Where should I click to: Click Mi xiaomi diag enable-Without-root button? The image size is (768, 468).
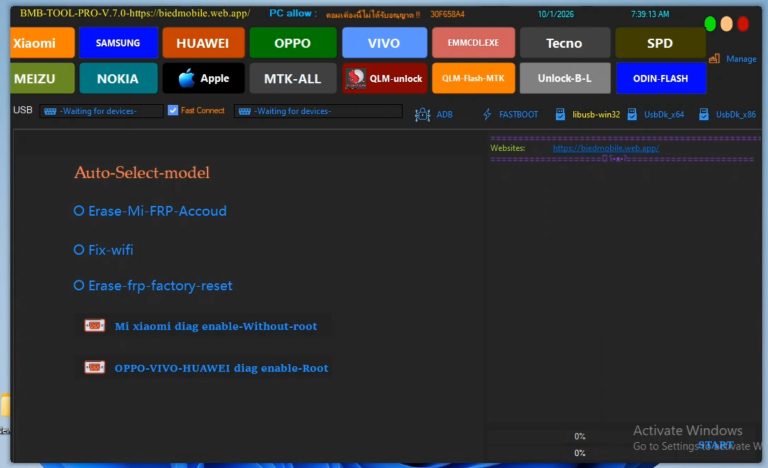point(203,326)
